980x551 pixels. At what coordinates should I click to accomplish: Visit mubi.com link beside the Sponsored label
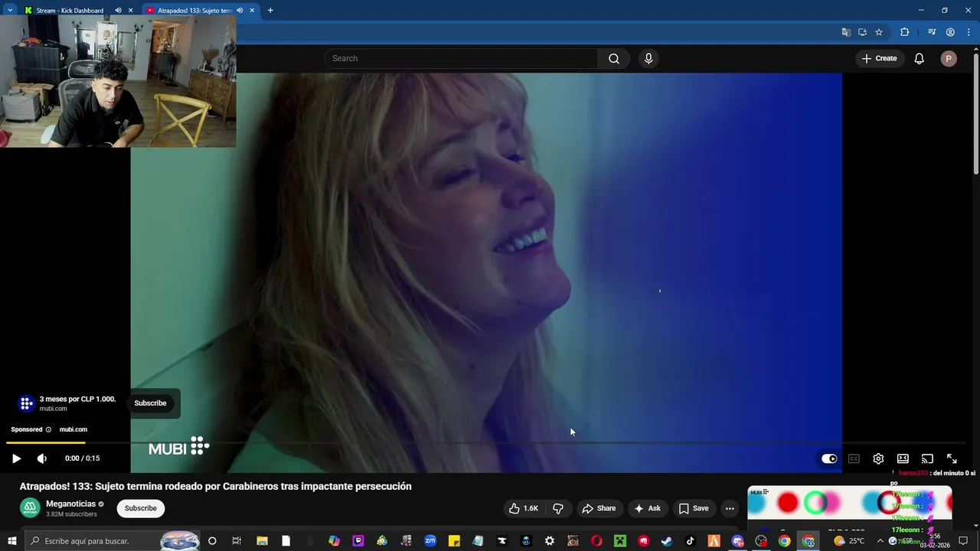[73, 429]
